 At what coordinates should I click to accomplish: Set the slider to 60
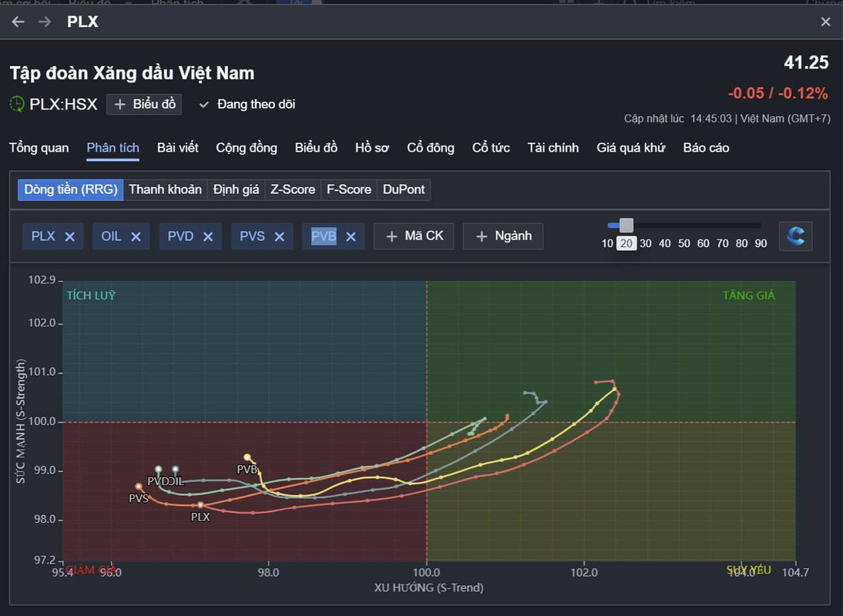[704, 243]
